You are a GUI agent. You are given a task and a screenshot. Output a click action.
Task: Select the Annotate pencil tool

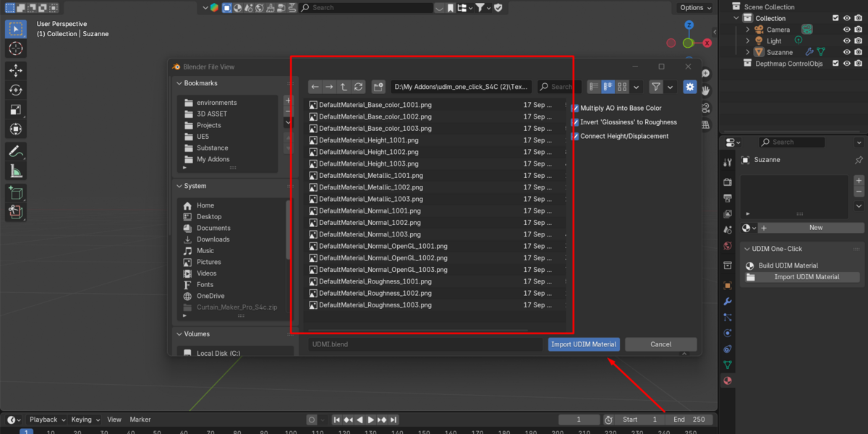coord(15,151)
